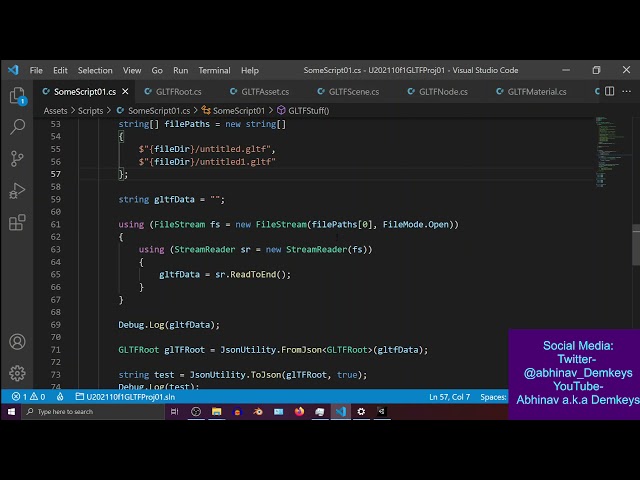The image size is (640, 480).
Task: Click the Spaces indentation setting
Action: pyautogui.click(x=493, y=397)
